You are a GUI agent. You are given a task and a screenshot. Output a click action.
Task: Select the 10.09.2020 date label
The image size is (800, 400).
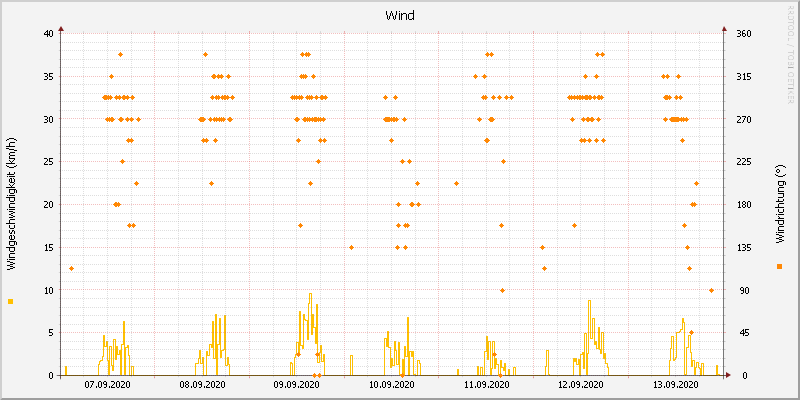(392, 384)
